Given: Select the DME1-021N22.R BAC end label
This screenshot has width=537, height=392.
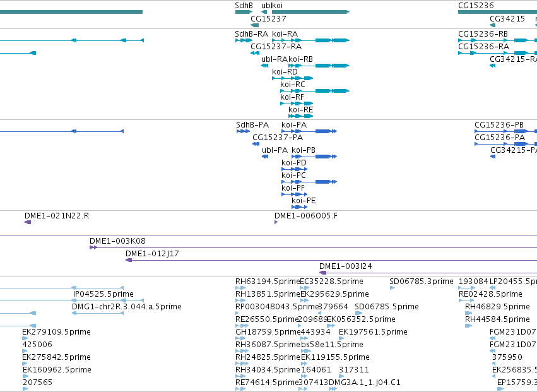Looking at the screenshot, I should (57, 216).
